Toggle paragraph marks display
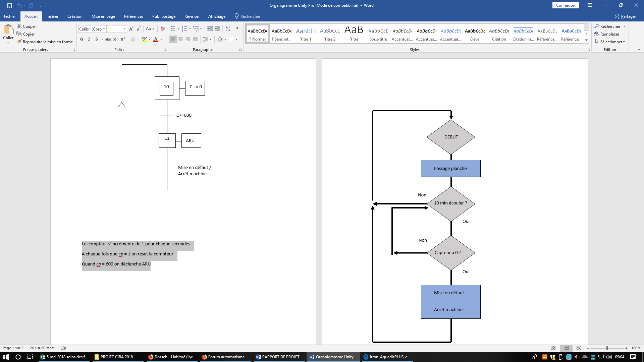 pyautogui.click(x=238, y=29)
